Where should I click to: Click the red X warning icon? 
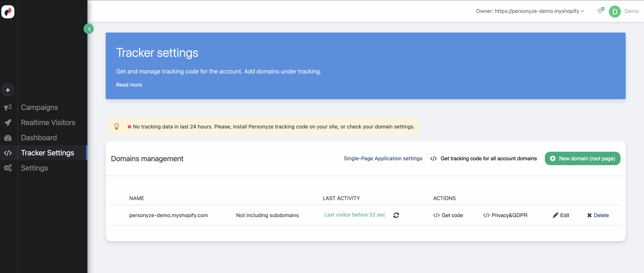click(x=129, y=127)
